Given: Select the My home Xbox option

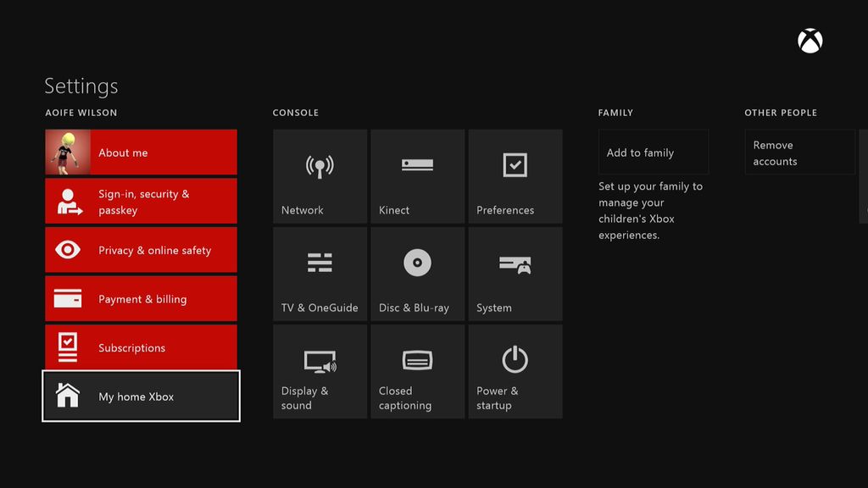Looking at the screenshot, I should 141,396.
